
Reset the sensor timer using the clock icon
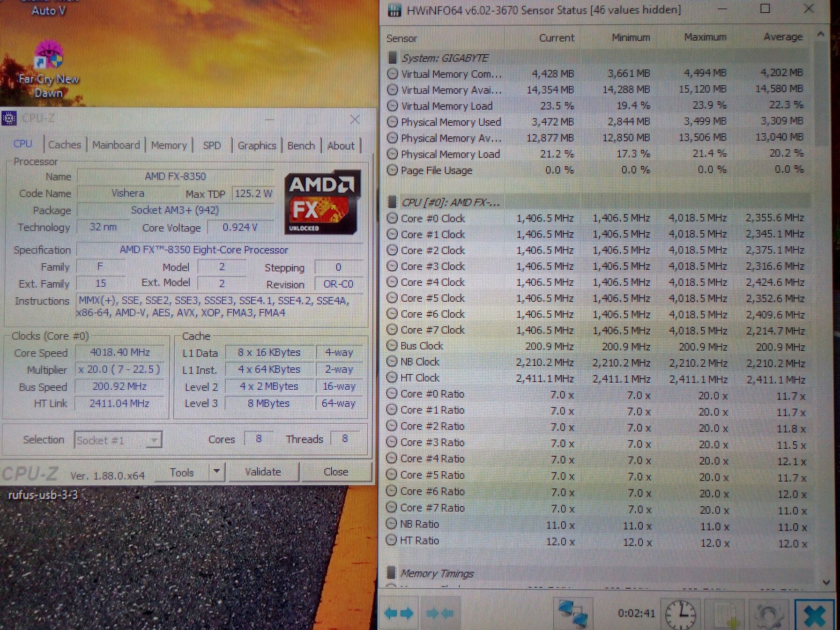pyautogui.click(x=681, y=614)
